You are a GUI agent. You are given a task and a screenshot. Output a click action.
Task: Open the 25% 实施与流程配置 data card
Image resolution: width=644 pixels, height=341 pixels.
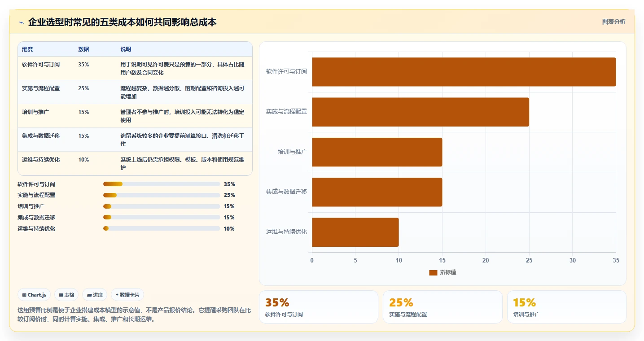(442, 307)
